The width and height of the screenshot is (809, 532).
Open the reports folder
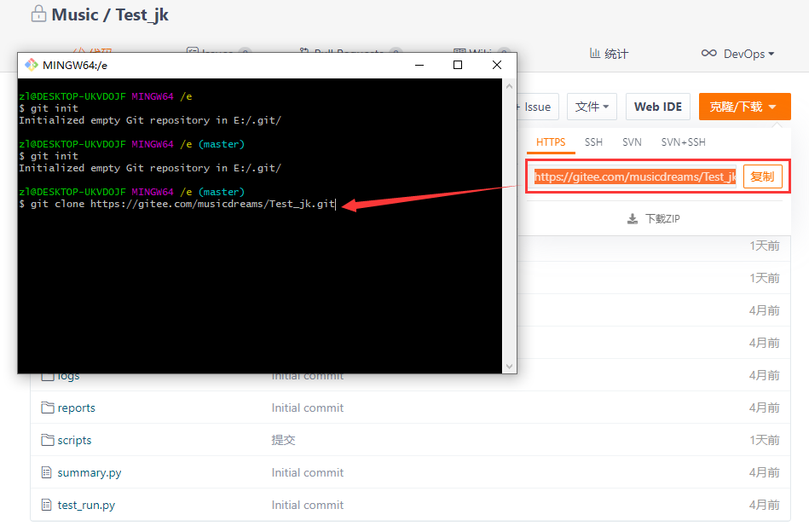tap(77, 408)
